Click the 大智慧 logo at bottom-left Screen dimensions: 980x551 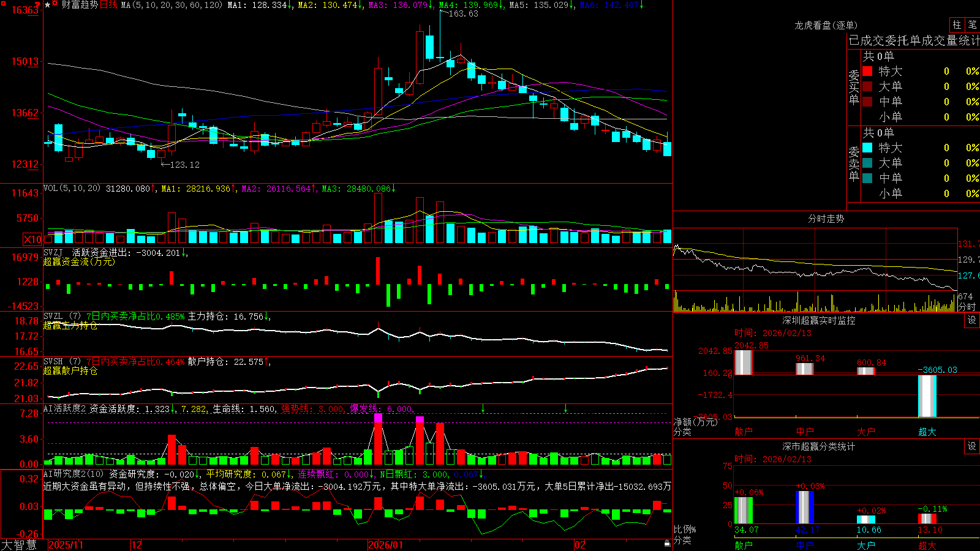click(x=19, y=545)
